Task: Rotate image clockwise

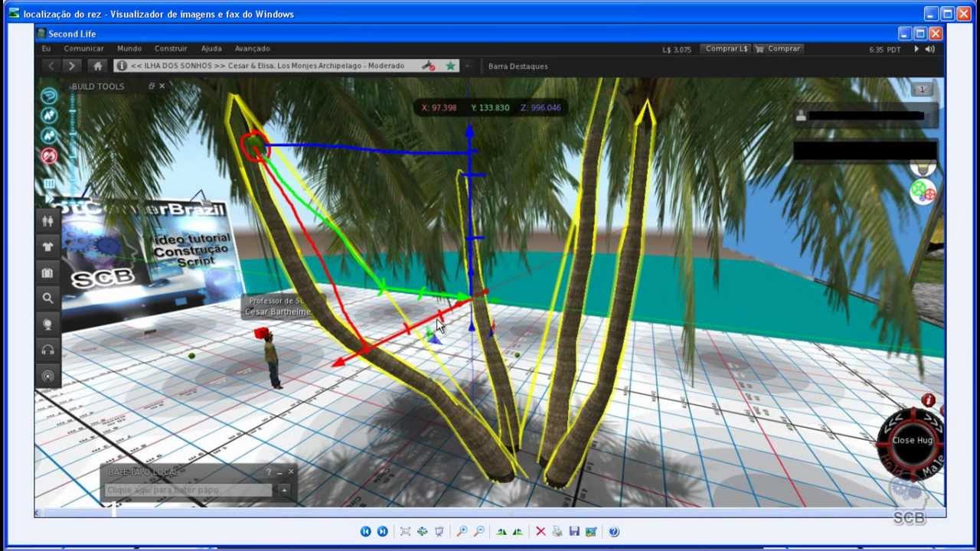Action: point(501,531)
